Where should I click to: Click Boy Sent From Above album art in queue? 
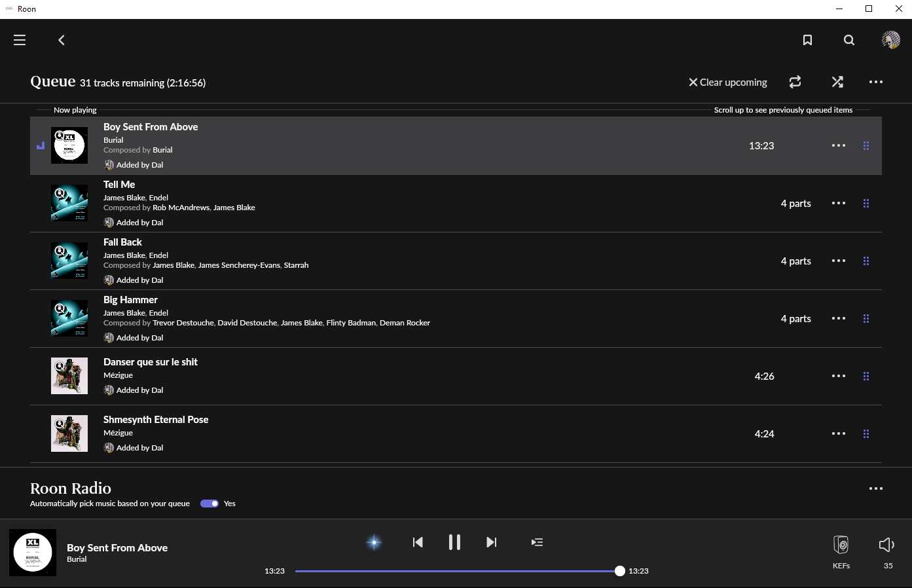[x=69, y=145]
